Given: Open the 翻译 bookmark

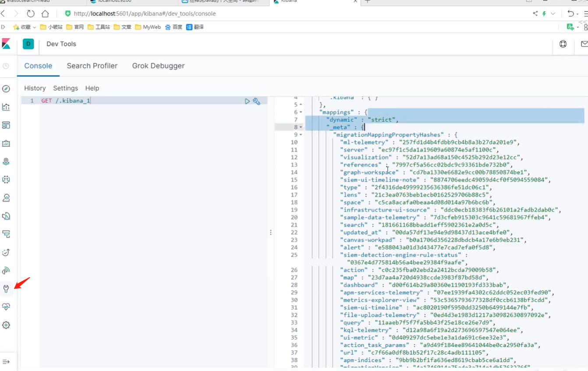Looking at the screenshot, I should pos(195,27).
